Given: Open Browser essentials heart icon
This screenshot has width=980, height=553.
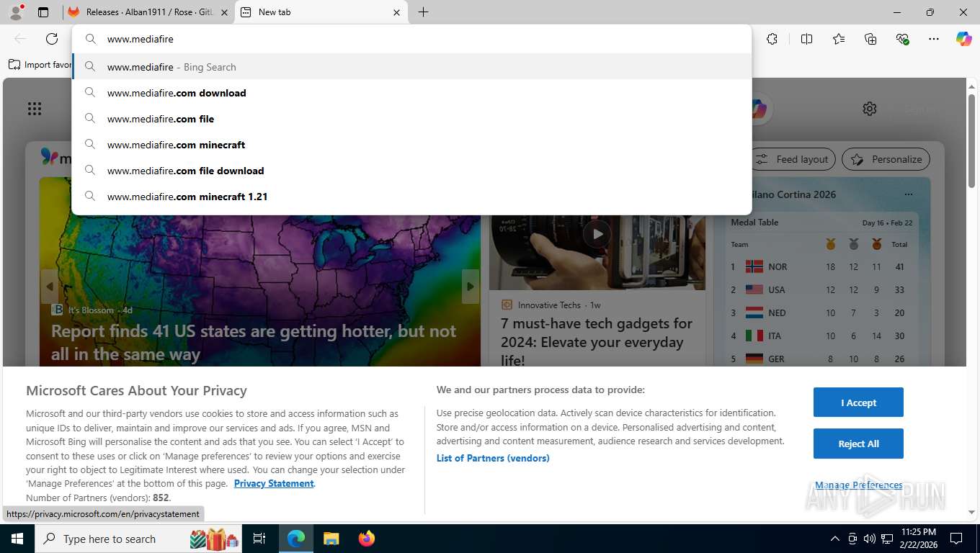Looking at the screenshot, I should pos(902,39).
